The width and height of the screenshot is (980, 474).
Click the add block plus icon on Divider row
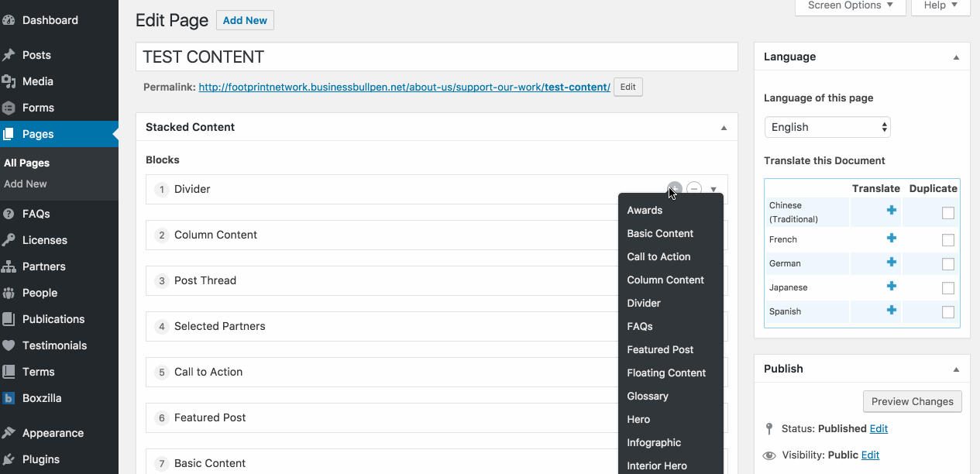click(675, 188)
